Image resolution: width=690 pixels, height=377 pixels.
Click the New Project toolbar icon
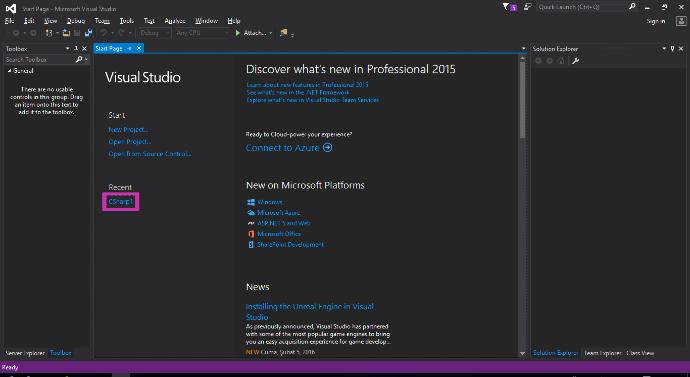point(49,33)
